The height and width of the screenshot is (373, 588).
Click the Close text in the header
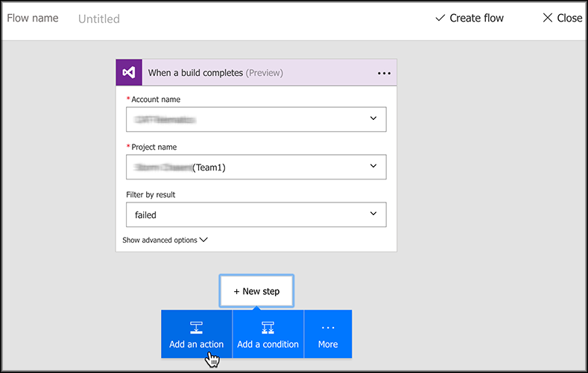click(569, 18)
